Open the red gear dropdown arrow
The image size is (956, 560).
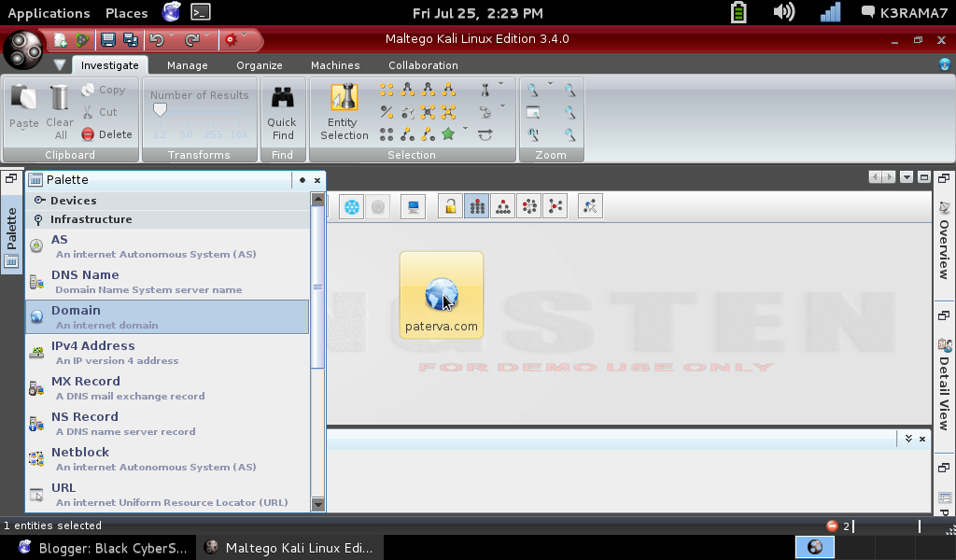(245, 35)
